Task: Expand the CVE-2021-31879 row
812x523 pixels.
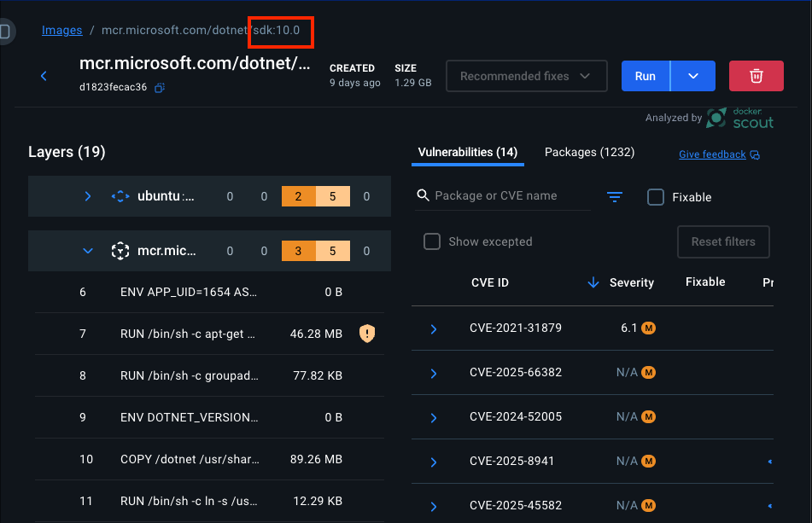Action: coord(434,328)
